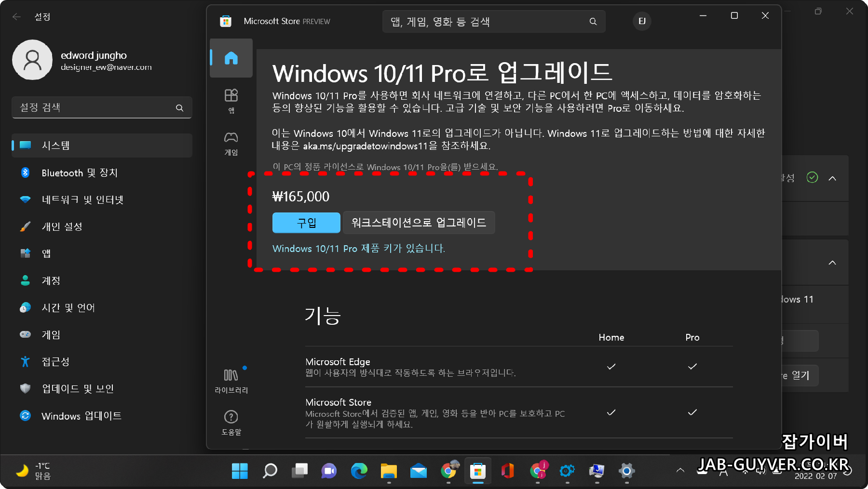
Task: Open Office app from taskbar
Action: point(508,471)
